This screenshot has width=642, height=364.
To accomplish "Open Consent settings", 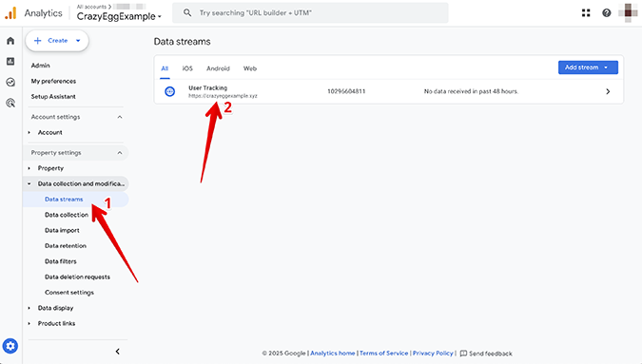I will (x=69, y=293).
